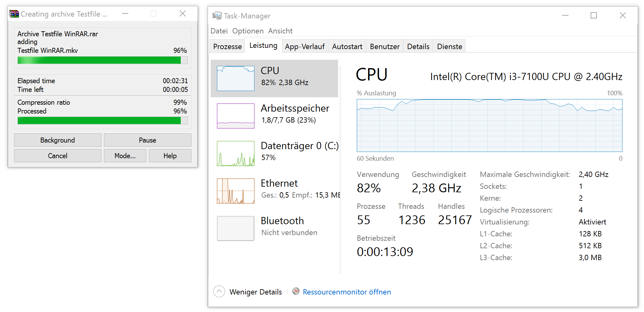Click 'Archive Testfile WinRAR.rar' text
This screenshot has height=312, width=644.
[x=58, y=34]
